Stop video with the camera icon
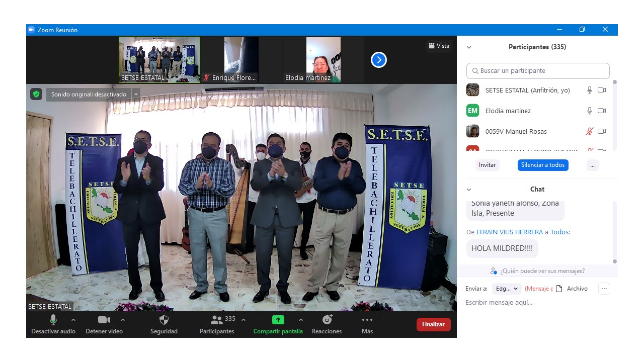 pyautogui.click(x=104, y=320)
